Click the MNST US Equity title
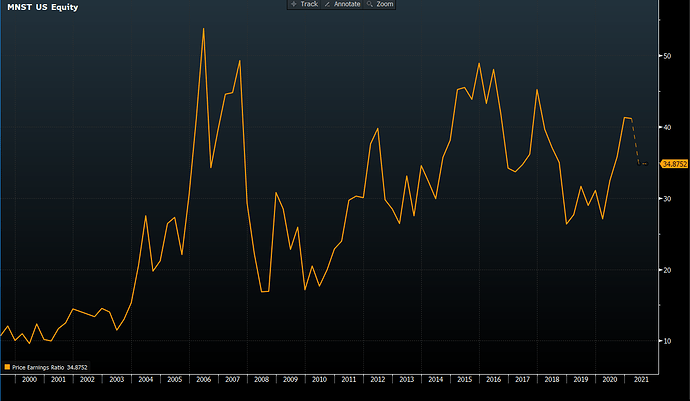 click(x=44, y=8)
